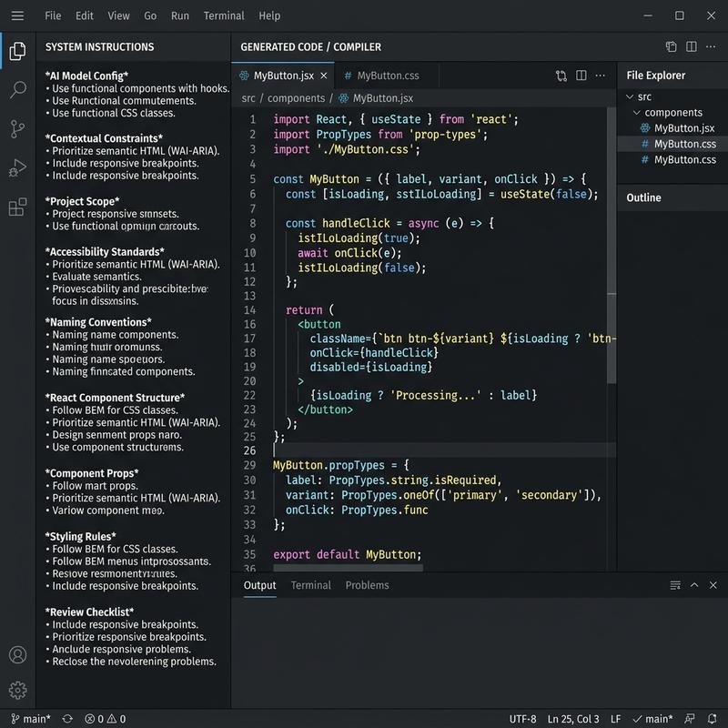Click the '*Accessibility Standards*' heading
Screen dimensions: 728x728
(x=105, y=252)
